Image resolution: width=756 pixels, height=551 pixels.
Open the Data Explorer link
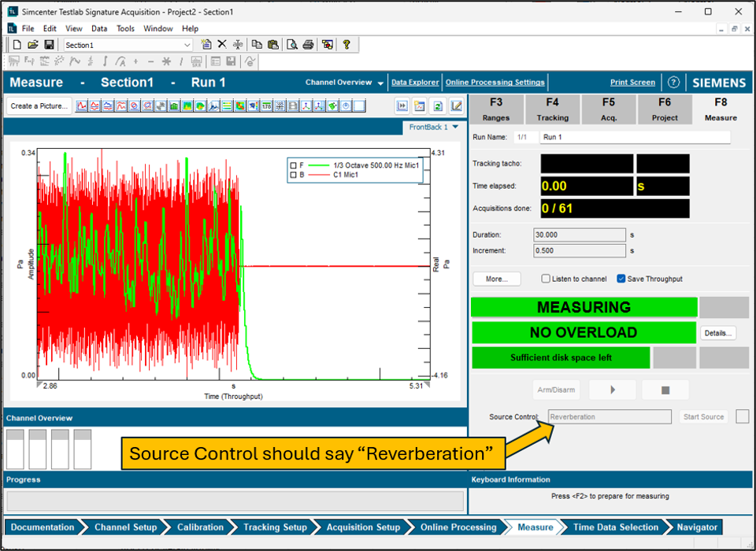point(415,83)
